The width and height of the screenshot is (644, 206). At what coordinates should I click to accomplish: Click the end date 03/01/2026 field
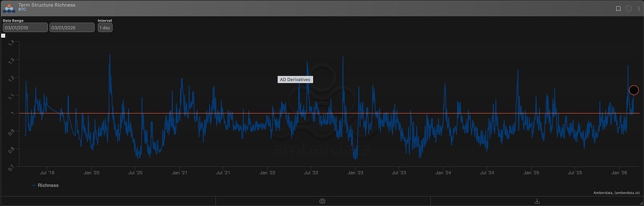[72, 27]
